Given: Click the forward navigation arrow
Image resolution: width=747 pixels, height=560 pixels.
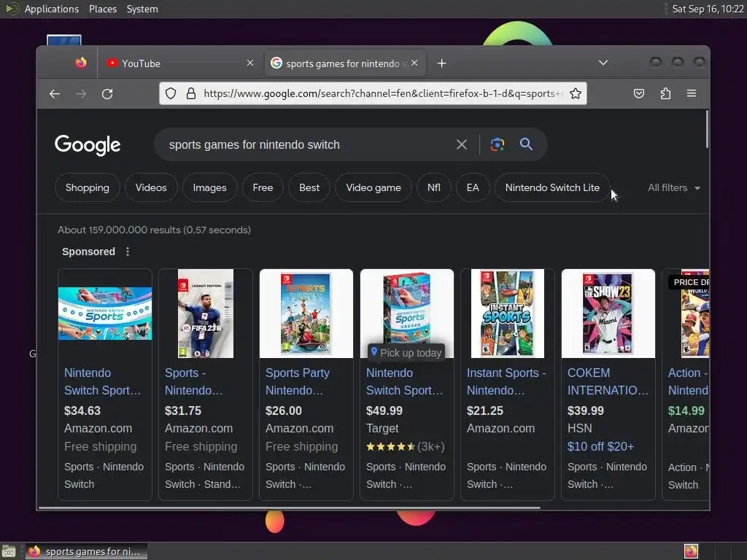Looking at the screenshot, I should pos(81,94).
